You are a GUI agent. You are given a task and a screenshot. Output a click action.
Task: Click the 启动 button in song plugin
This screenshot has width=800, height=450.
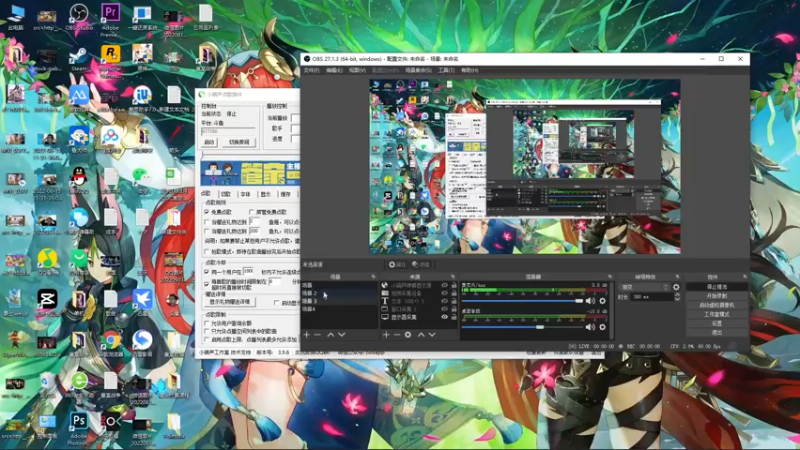[x=209, y=142]
